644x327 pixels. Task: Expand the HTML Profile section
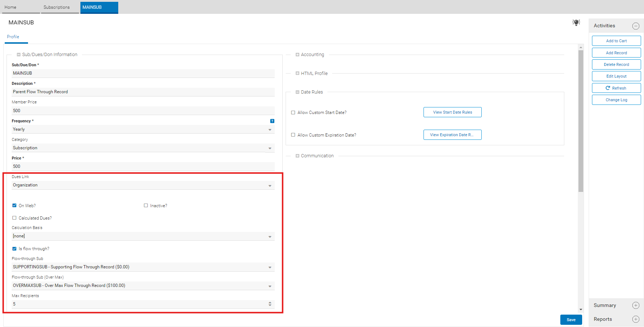pyautogui.click(x=297, y=74)
